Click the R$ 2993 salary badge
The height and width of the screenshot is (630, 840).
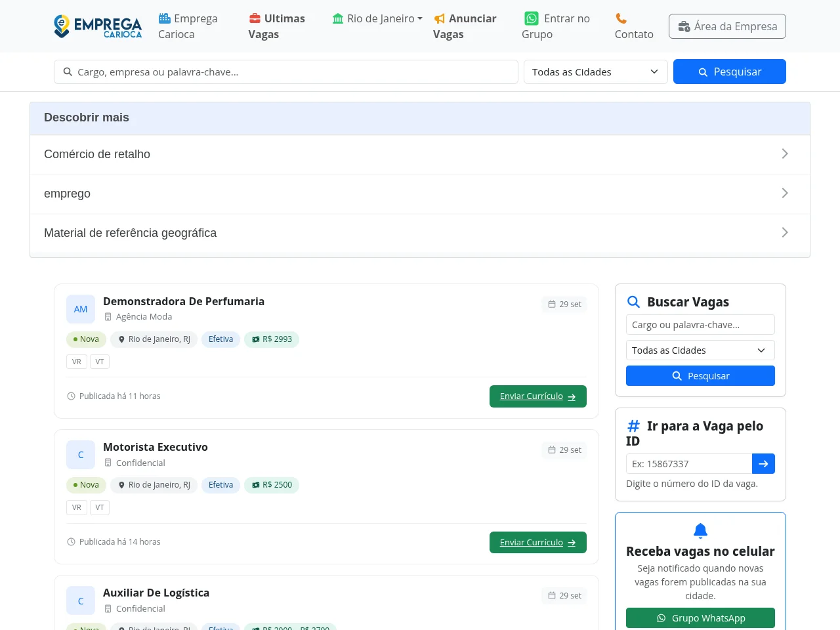(x=272, y=339)
